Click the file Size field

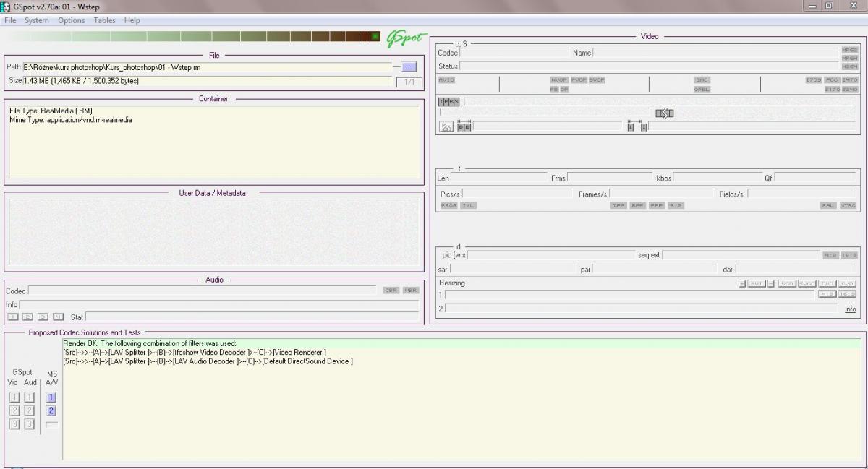tap(207, 81)
